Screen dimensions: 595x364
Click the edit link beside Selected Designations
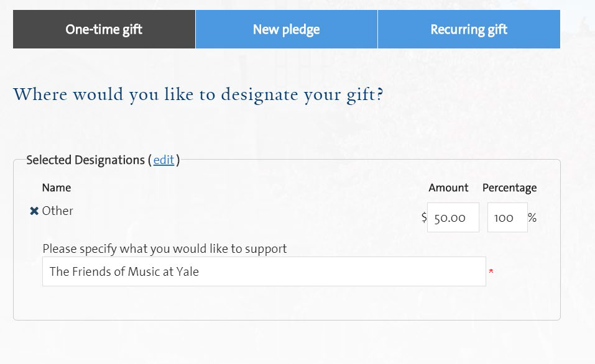[164, 160]
